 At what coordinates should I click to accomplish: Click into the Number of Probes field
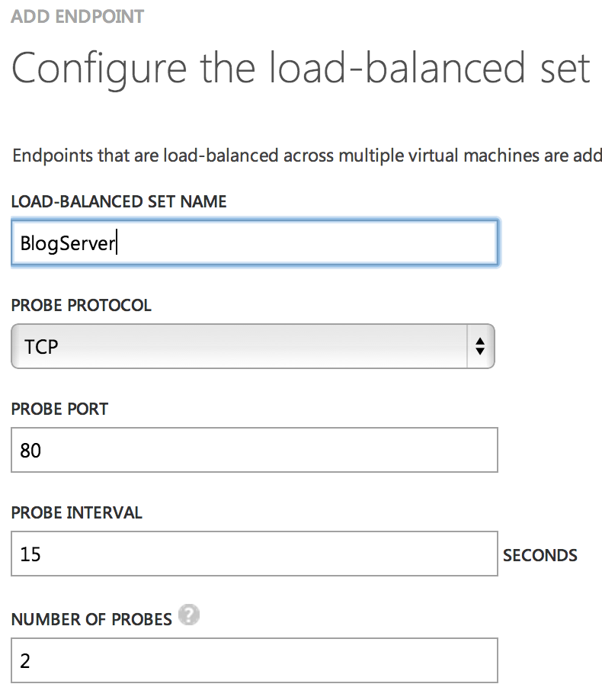[x=254, y=660]
